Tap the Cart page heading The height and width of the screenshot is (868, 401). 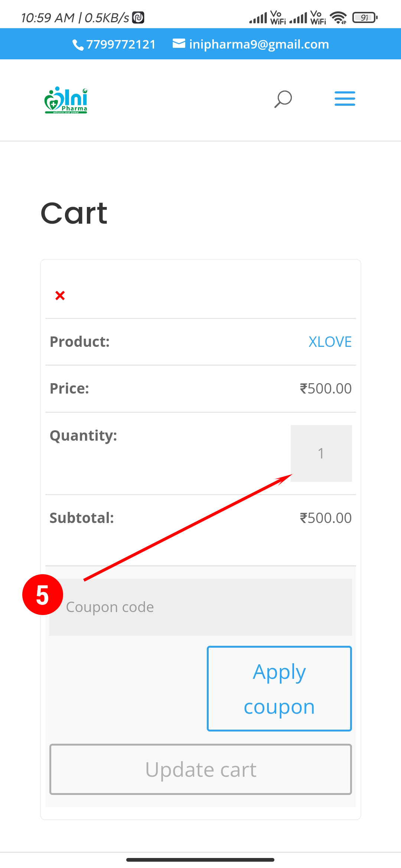[x=74, y=213]
